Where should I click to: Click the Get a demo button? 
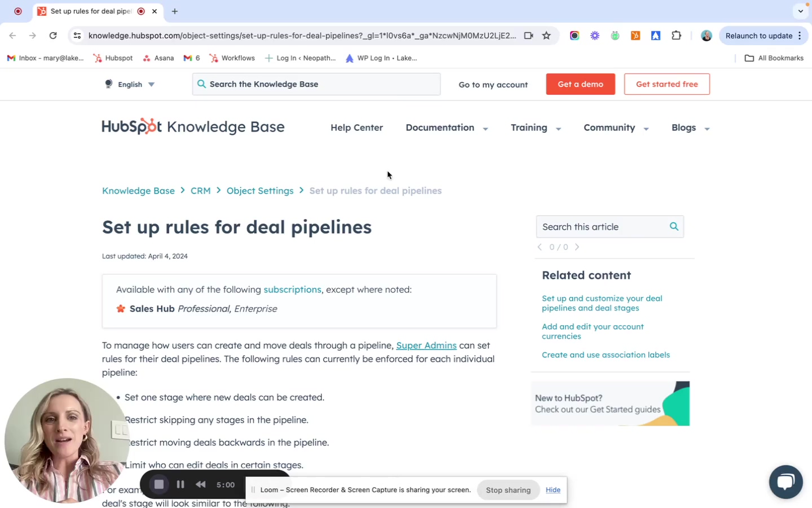coord(580,84)
